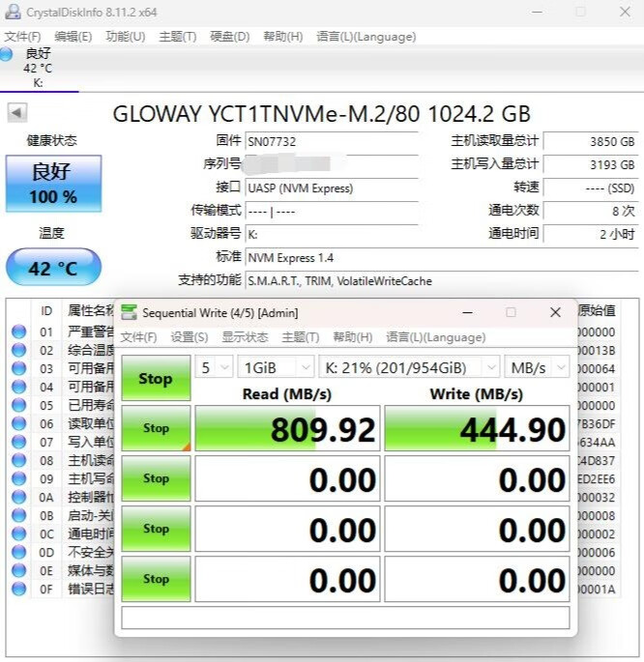Click host reads total value 3850 GB
This screenshot has height=662, width=644.
tap(591, 141)
